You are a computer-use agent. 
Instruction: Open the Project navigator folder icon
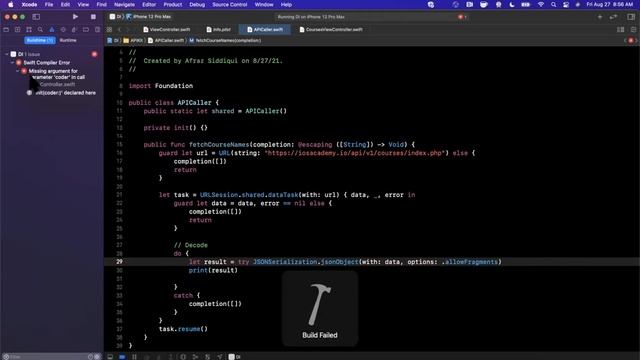coord(6,29)
